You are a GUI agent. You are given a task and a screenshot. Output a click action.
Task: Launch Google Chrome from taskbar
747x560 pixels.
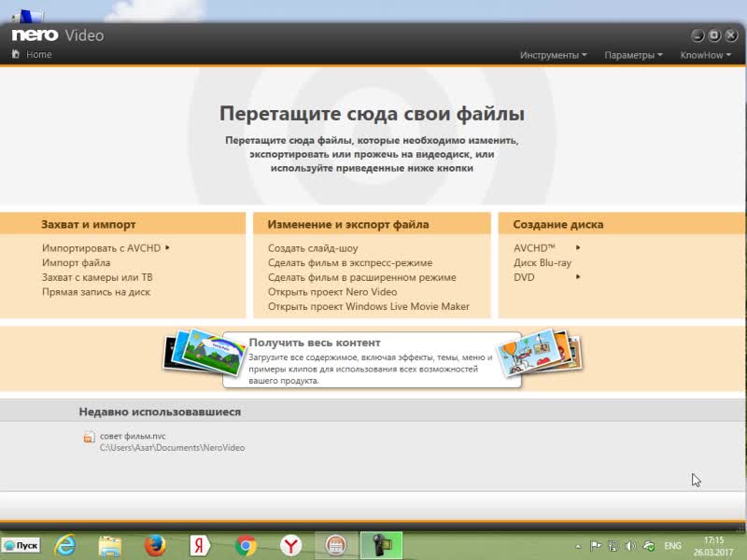[x=246, y=546]
